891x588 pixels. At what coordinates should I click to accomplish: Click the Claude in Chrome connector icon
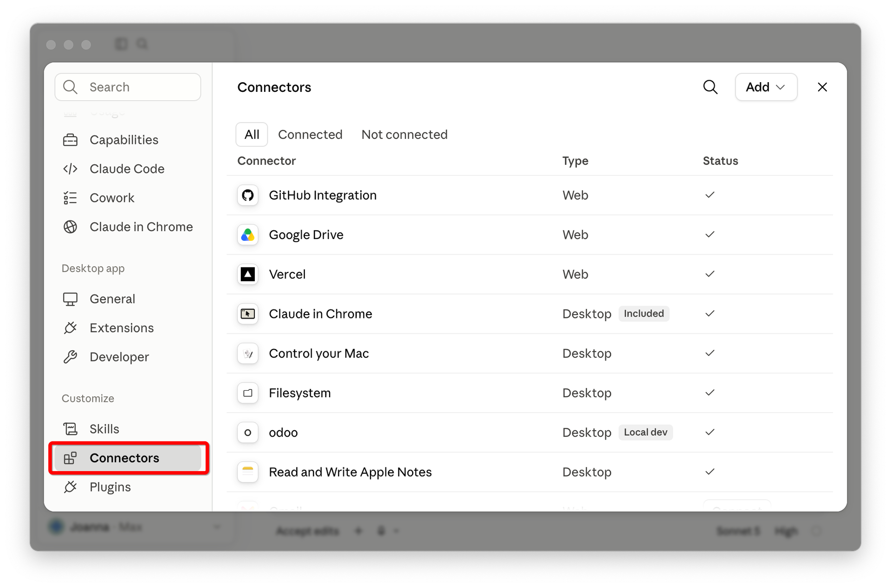[248, 314]
